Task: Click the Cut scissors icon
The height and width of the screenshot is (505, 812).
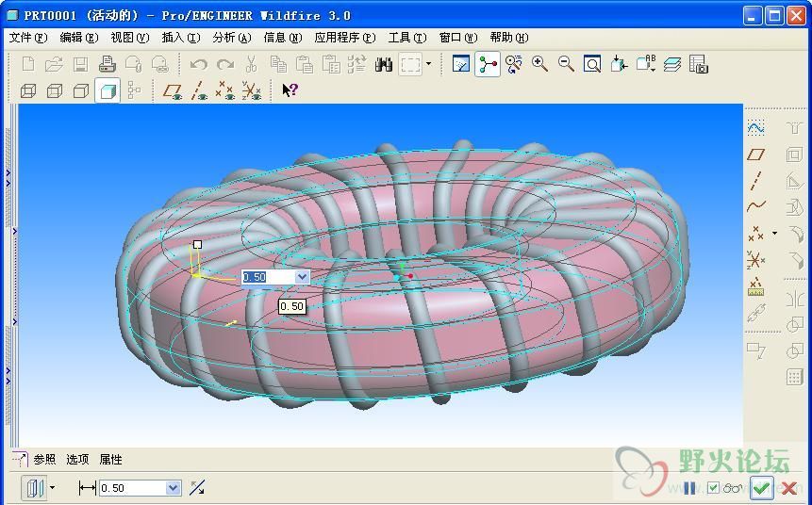Action: (x=251, y=64)
